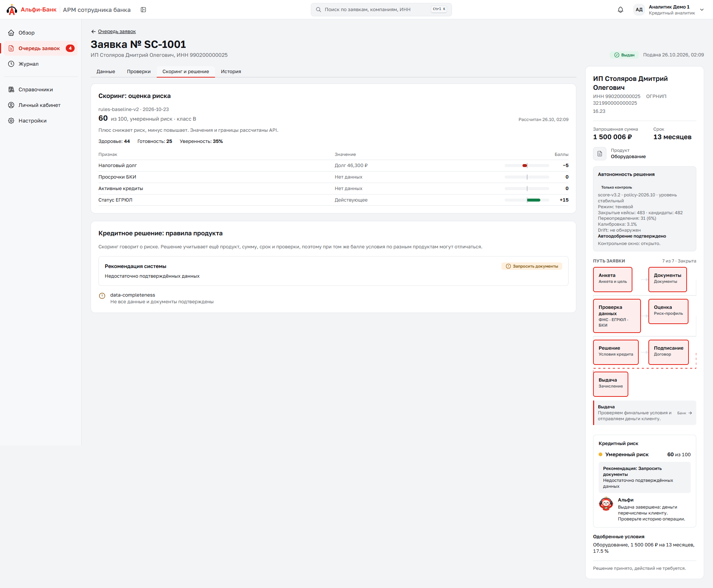The width and height of the screenshot is (713, 588).
Task: Click the Умеренный риск yellow dot
Action: [x=600, y=454]
